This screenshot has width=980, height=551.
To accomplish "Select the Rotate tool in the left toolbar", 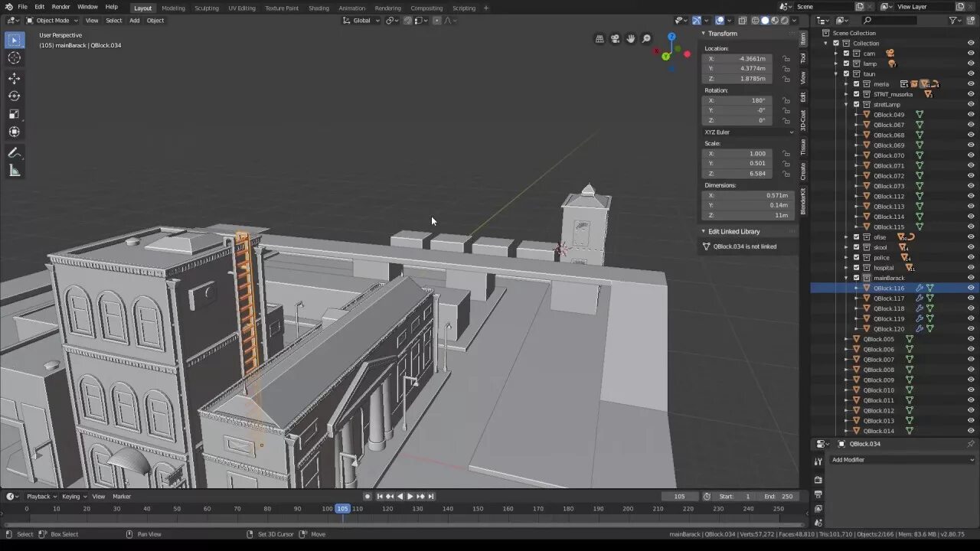I will pyautogui.click(x=14, y=95).
